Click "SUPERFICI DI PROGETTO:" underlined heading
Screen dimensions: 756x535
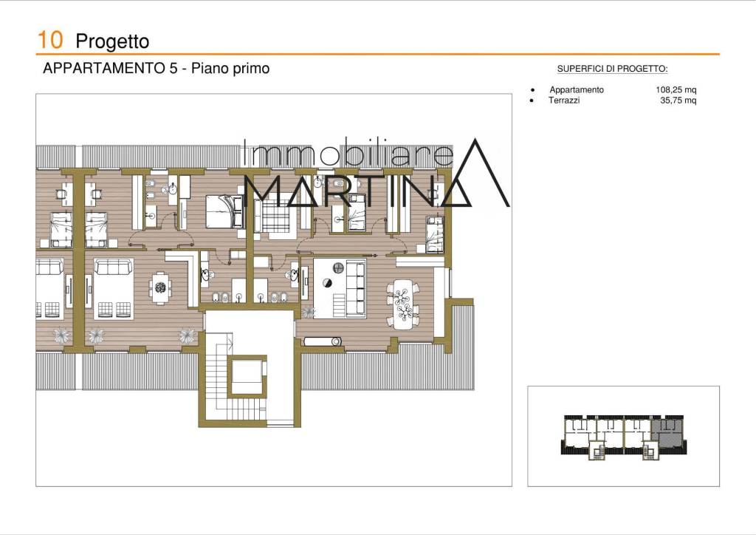612,69
